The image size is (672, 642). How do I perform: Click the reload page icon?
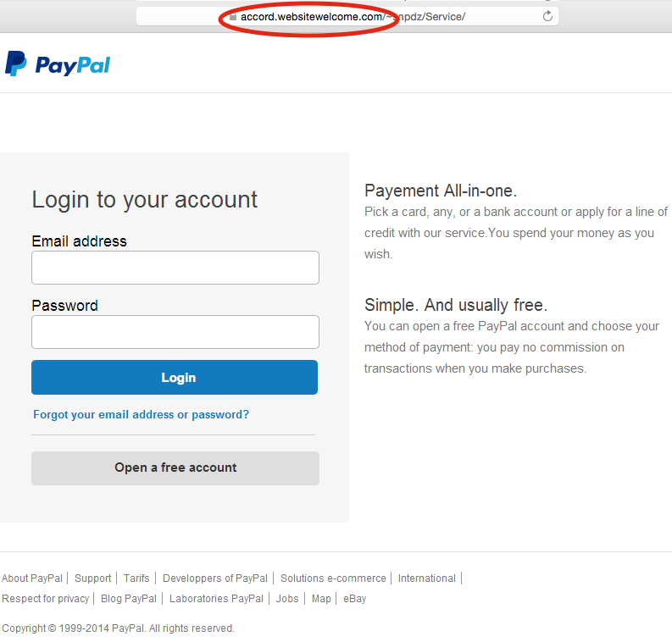tap(547, 16)
